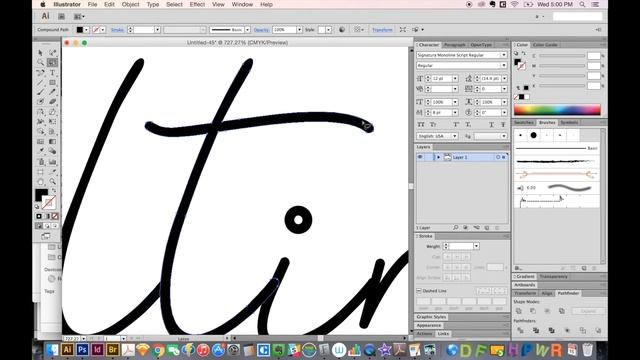Screen dimensions: 640x360
Task: Open the Stroke panel Weight dropdown
Action: pos(476,246)
